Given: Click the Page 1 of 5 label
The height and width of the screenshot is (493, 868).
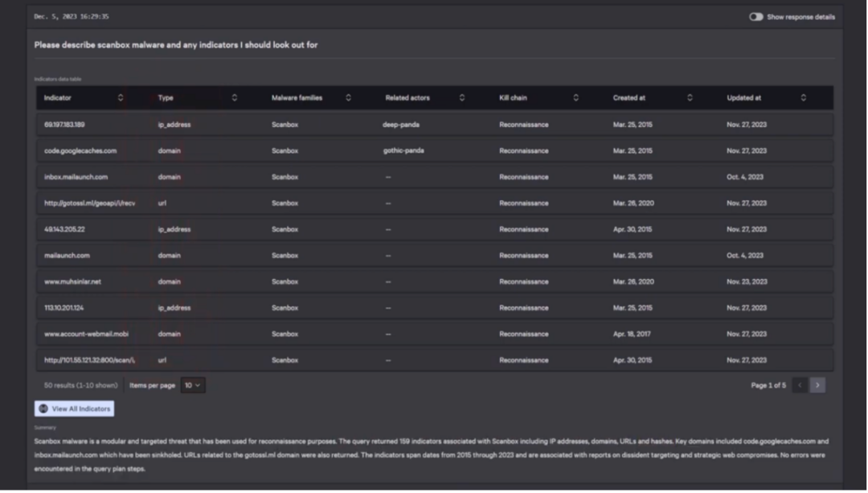Looking at the screenshot, I should 768,385.
